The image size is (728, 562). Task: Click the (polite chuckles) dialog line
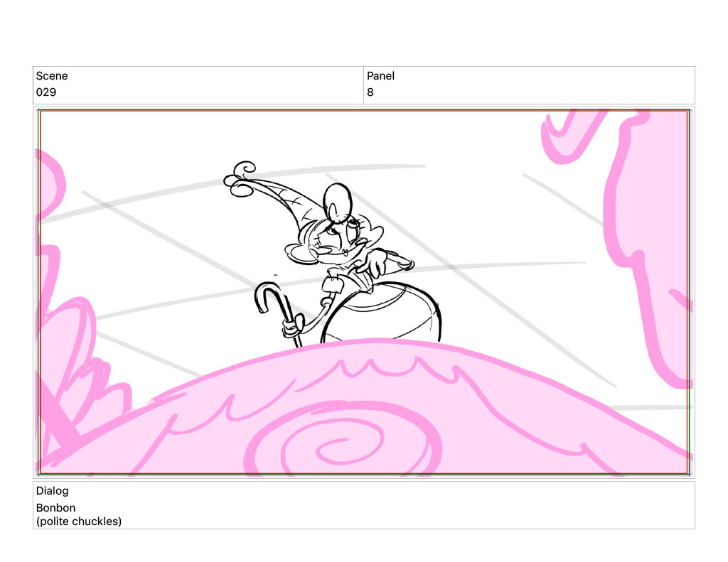pos(79,522)
